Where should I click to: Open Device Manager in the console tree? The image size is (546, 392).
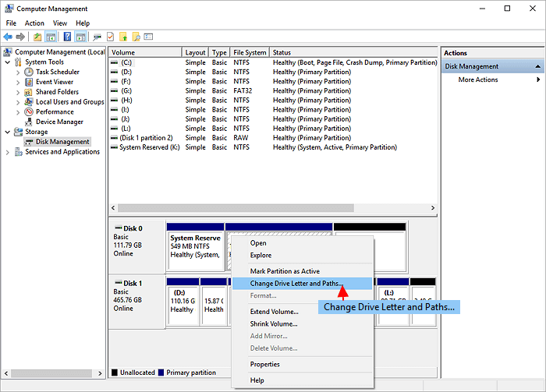(59, 122)
